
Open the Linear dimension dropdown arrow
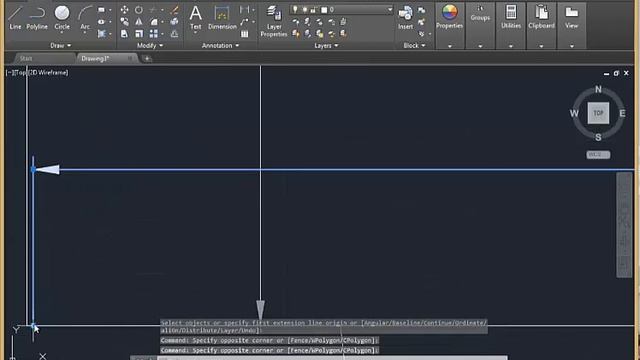[253, 10]
